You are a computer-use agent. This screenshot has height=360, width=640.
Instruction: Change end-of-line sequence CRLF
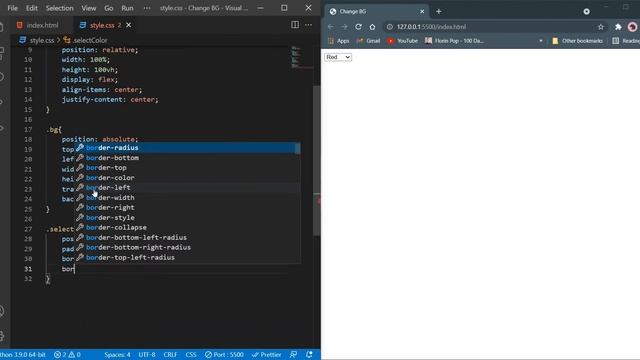(170, 355)
